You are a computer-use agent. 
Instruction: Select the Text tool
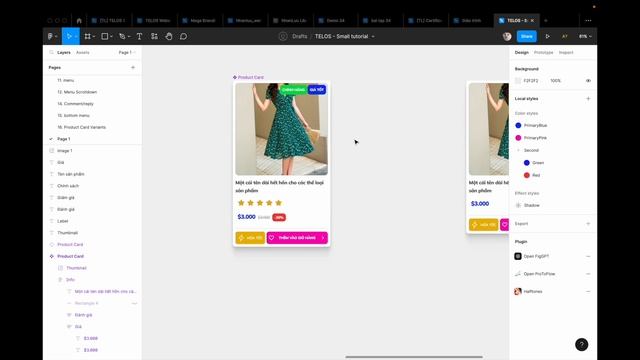pyautogui.click(x=139, y=36)
